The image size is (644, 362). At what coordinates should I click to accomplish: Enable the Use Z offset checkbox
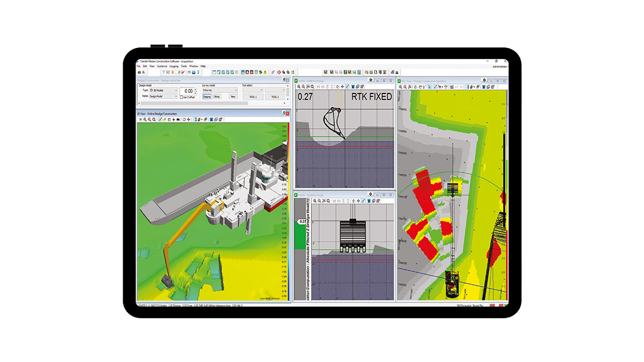point(182,97)
